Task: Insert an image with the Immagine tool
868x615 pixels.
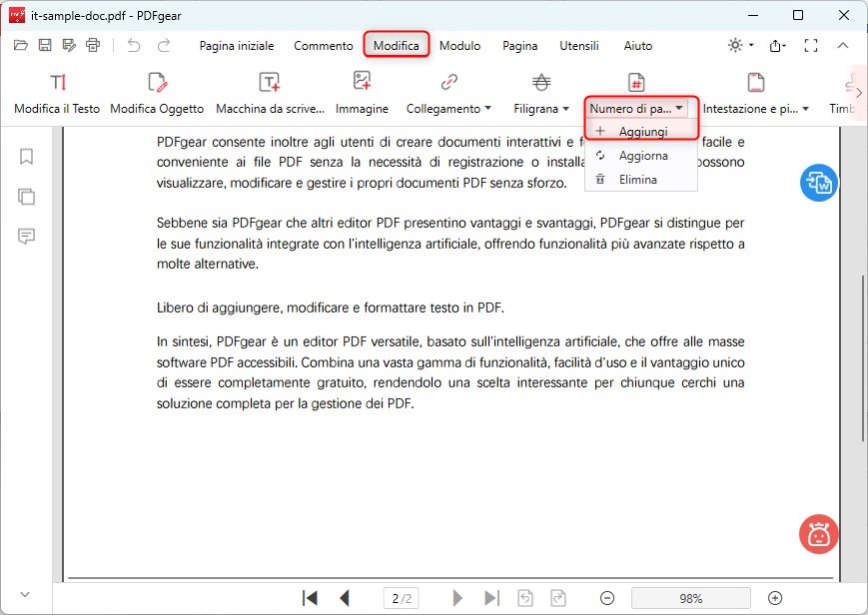Action: pyautogui.click(x=362, y=90)
